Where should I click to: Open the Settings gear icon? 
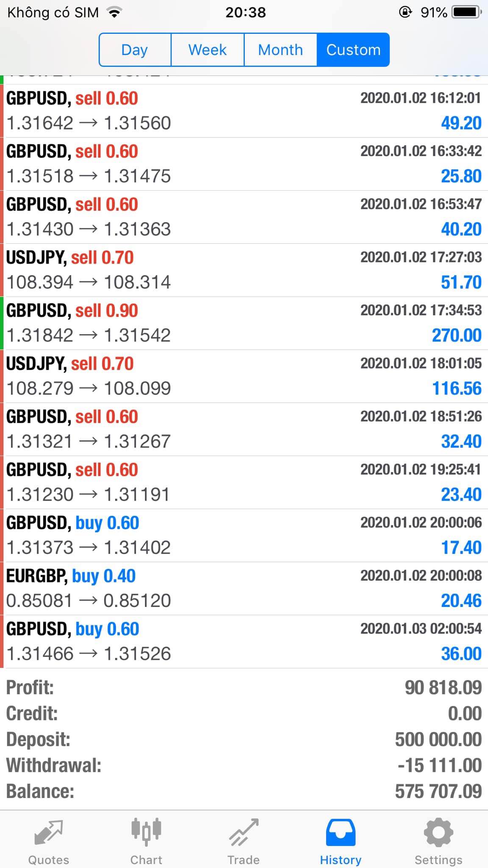[x=438, y=832]
